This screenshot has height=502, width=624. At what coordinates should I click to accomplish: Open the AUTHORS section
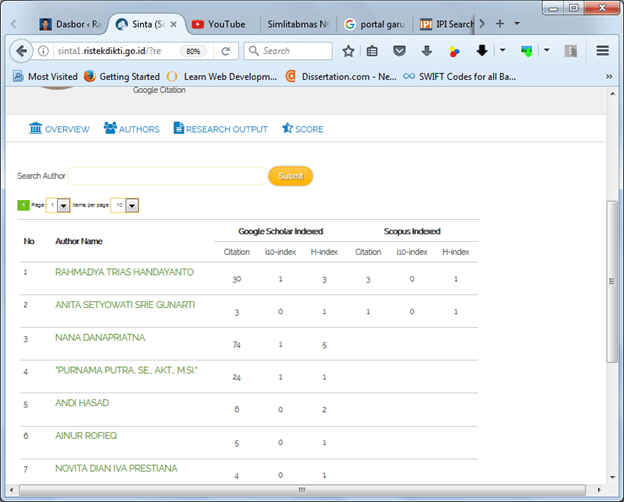[x=131, y=129]
